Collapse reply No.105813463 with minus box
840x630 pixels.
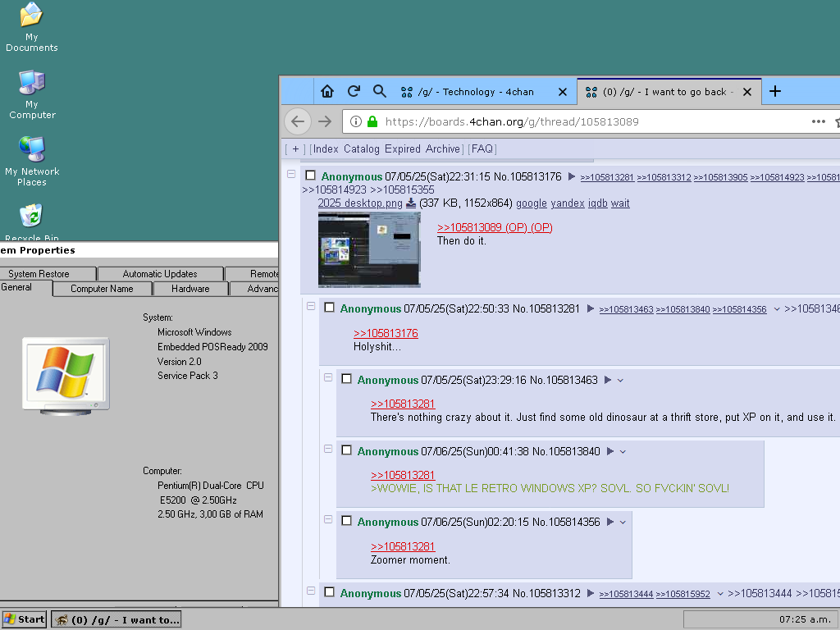coord(328,377)
